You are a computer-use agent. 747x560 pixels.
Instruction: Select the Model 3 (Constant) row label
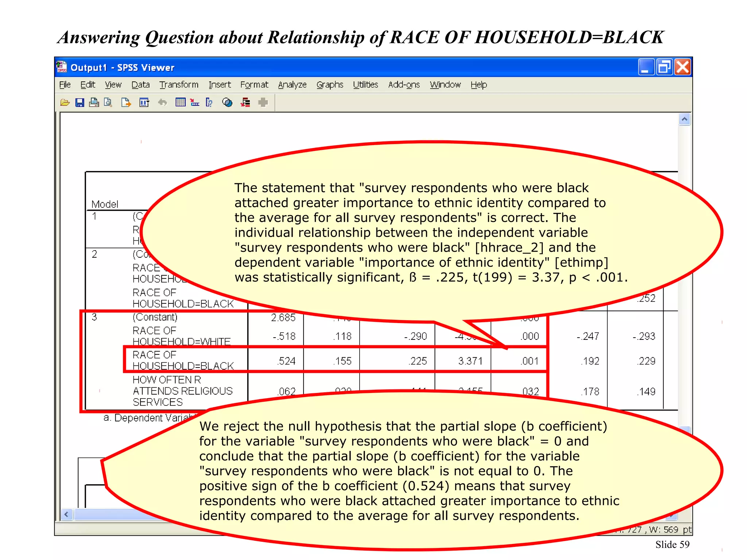point(155,317)
